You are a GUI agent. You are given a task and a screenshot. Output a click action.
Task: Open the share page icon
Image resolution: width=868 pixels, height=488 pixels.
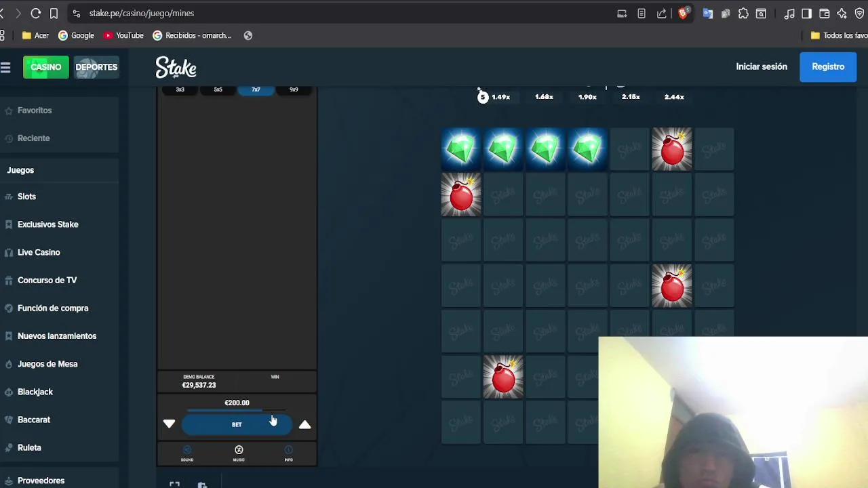(661, 13)
